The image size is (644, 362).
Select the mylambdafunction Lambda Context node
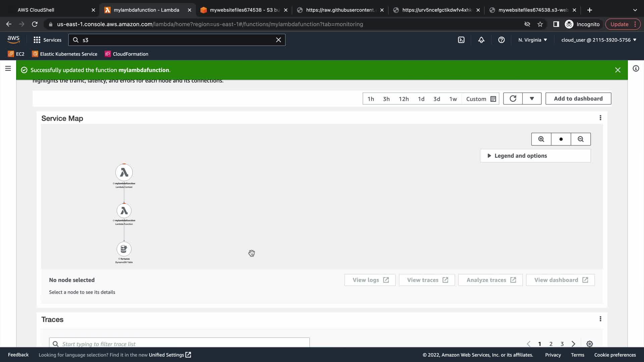124,172
